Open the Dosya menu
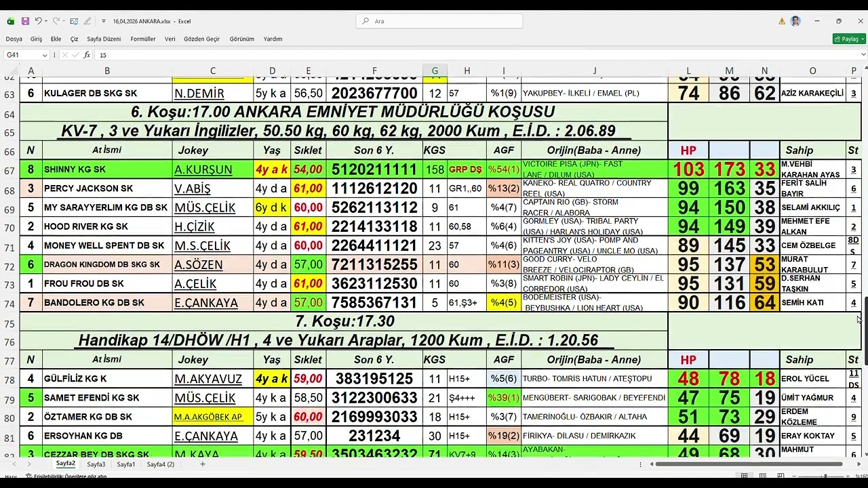868x488 pixels. [x=14, y=39]
